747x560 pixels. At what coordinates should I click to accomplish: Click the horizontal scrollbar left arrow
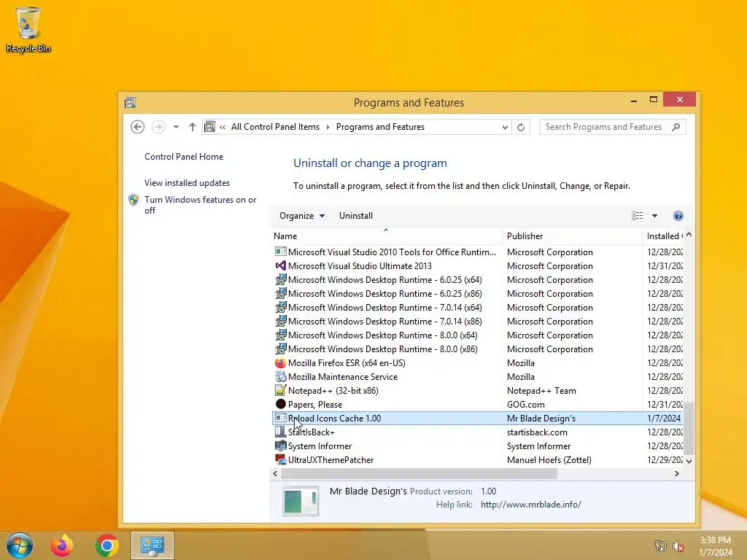[x=275, y=473]
